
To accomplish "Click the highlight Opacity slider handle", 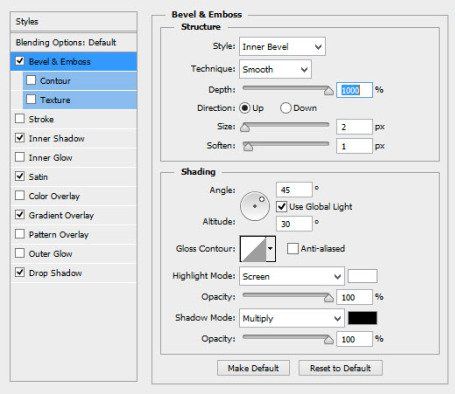I will pos(329,298).
